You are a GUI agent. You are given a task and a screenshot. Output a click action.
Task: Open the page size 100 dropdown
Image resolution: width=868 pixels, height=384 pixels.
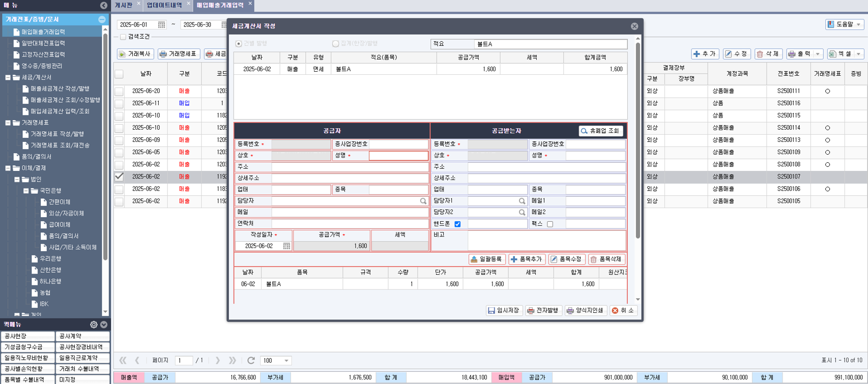pyautogui.click(x=286, y=361)
